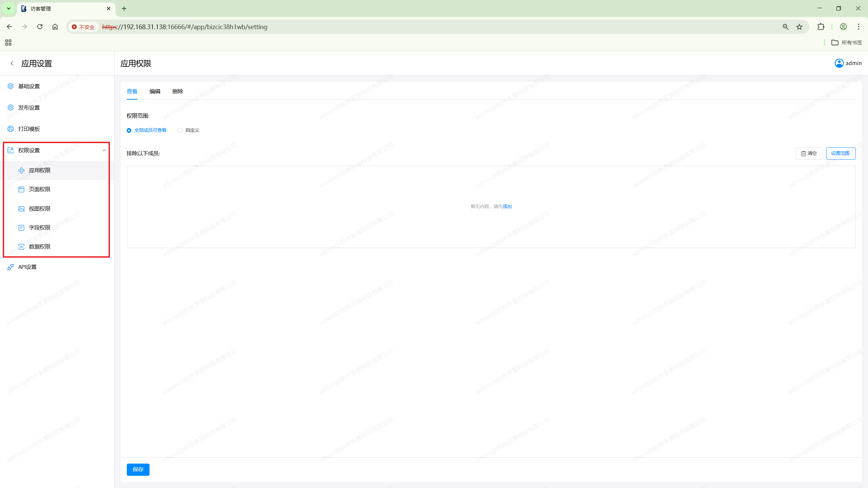Switch to the 编辑 tab
This screenshot has width=868, height=488.
click(x=155, y=91)
